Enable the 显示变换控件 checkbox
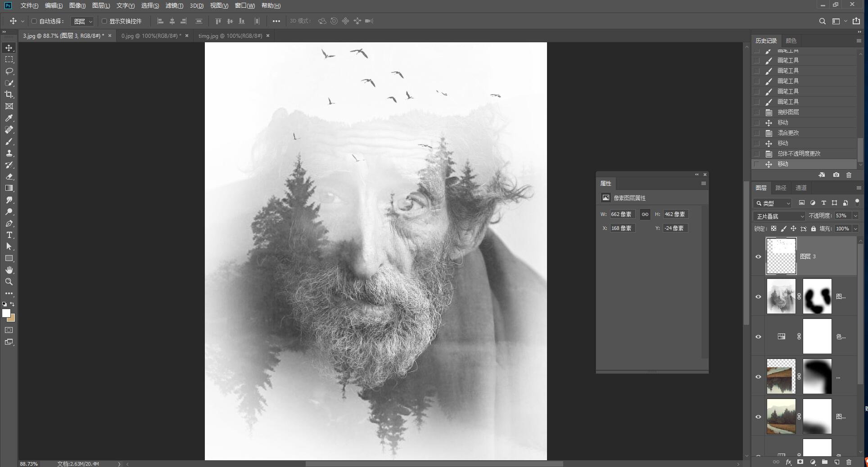Screen dimensions: 868x467 coord(104,21)
